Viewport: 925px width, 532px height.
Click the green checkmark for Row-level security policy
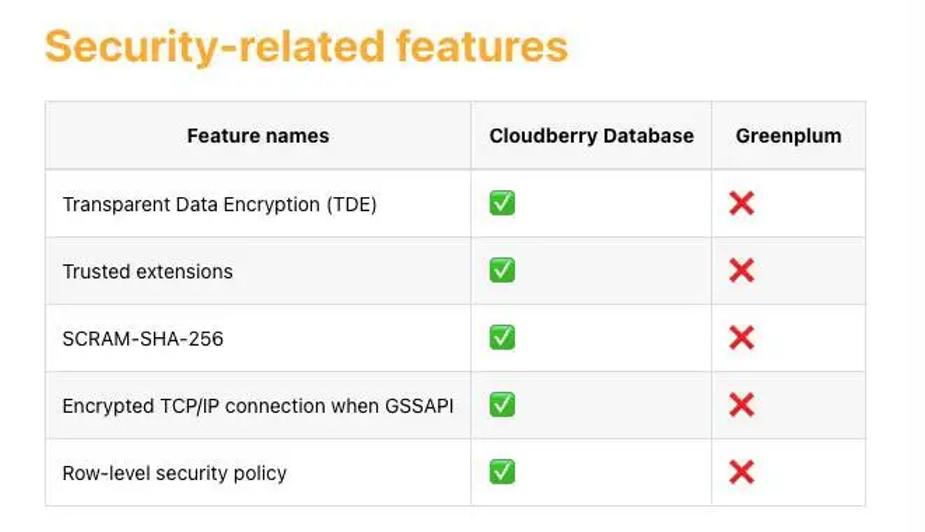(x=502, y=472)
